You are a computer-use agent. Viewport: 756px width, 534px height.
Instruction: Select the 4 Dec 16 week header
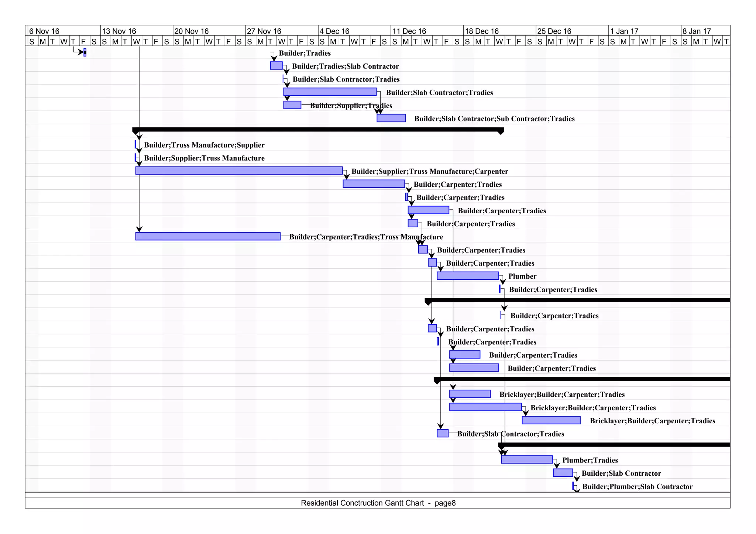click(x=355, y=31)
